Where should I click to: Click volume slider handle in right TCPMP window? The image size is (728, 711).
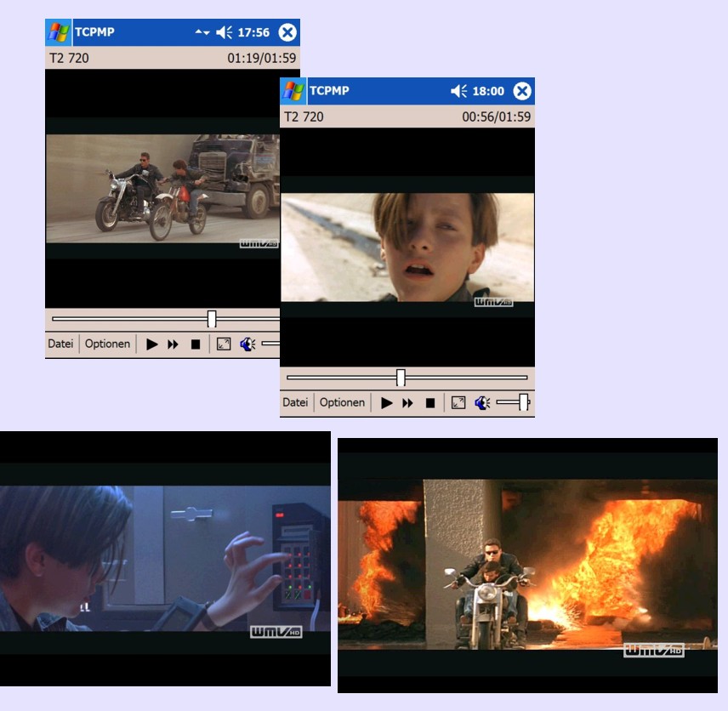click(523, 402)
